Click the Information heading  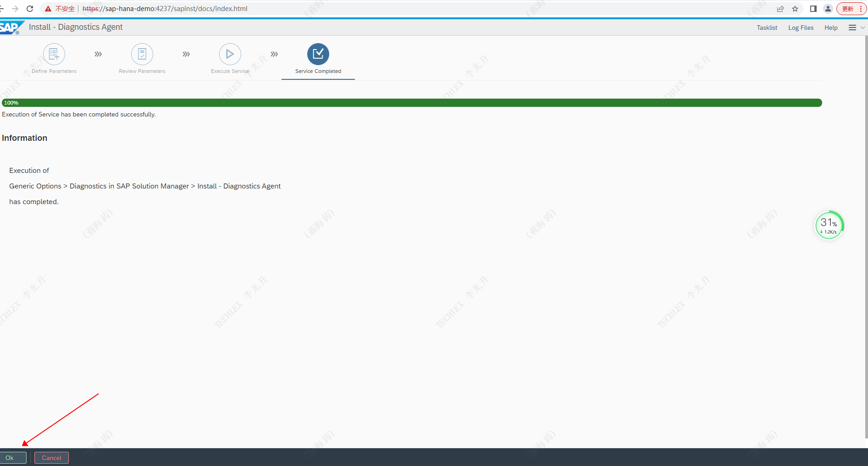pyautogui.click(x=25, y=138)
